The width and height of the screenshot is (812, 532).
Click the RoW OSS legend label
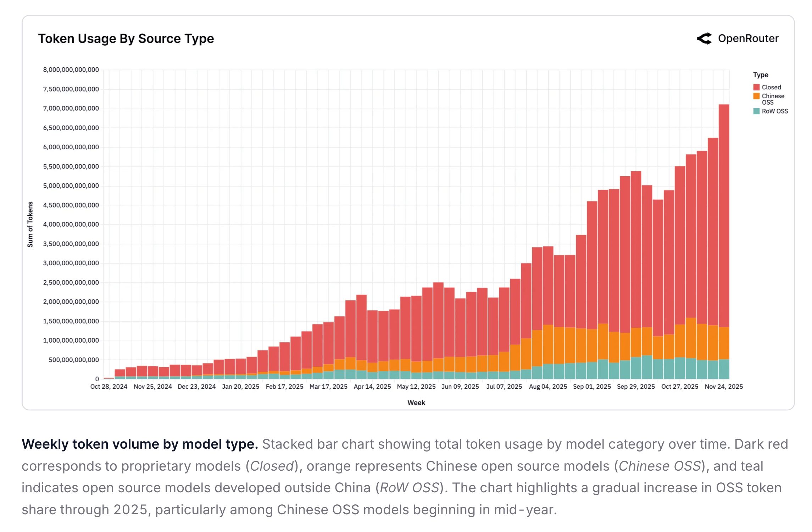775,111
